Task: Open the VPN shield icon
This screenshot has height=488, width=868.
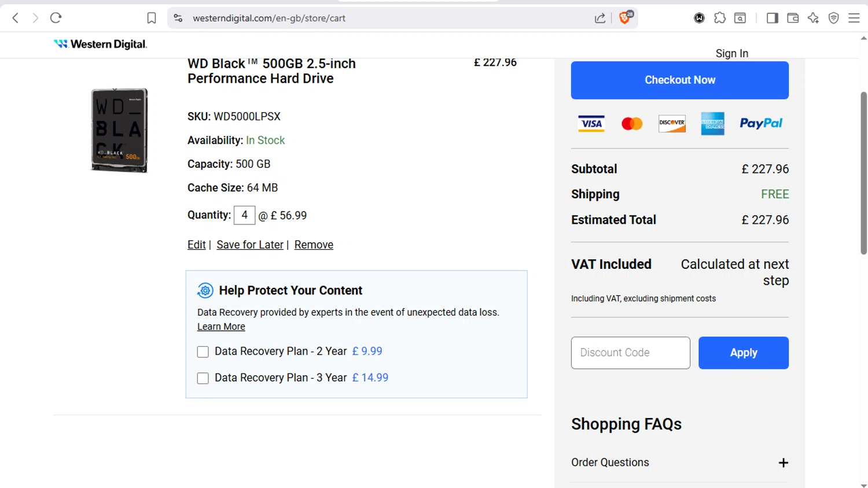Action: pyautogui.click(x=834, y=18)
